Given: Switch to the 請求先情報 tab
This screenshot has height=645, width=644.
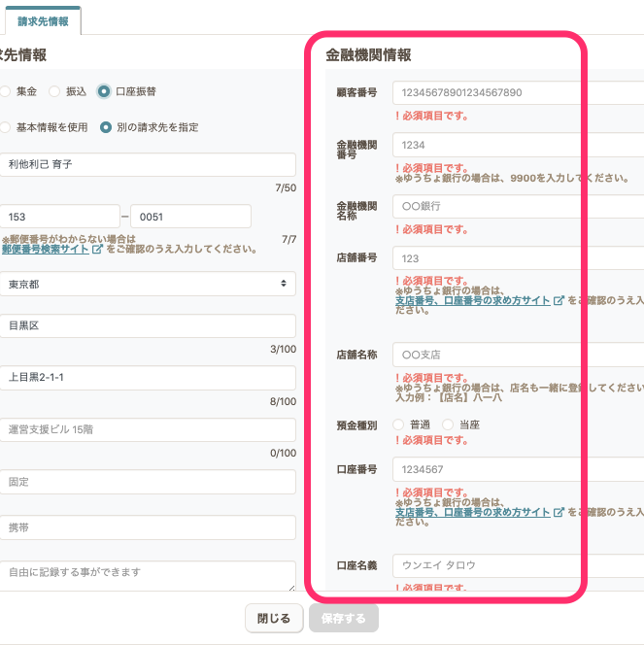Looking at the screenshot, I should click(x=43, y=20).
